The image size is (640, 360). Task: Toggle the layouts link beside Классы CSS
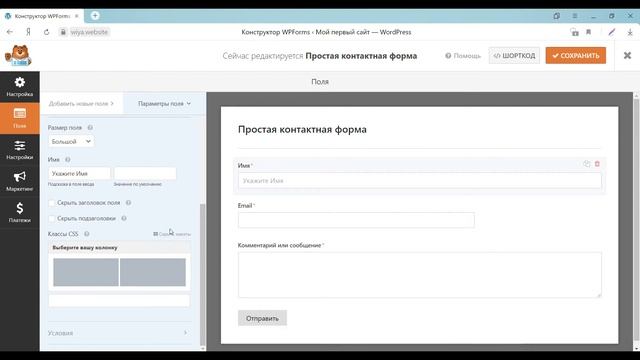[172, 234]
